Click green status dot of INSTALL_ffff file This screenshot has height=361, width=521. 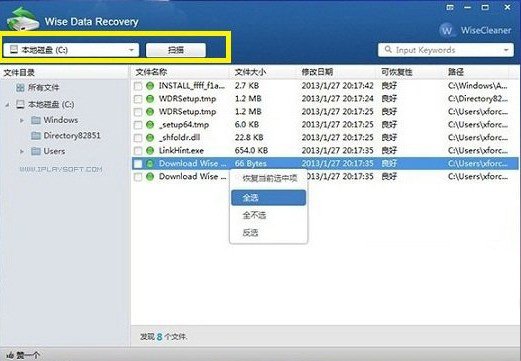point(150,86)
